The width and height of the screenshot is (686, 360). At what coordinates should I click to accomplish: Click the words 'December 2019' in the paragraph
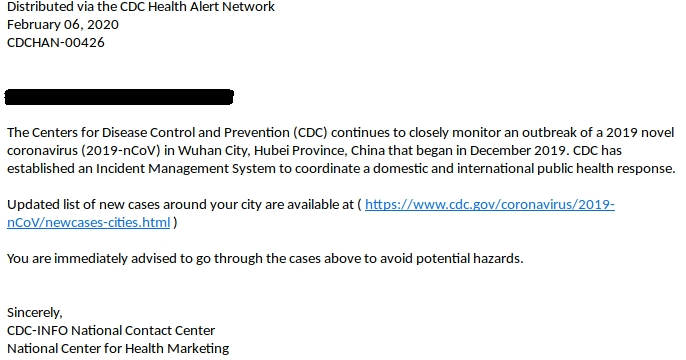pos(518,150)
